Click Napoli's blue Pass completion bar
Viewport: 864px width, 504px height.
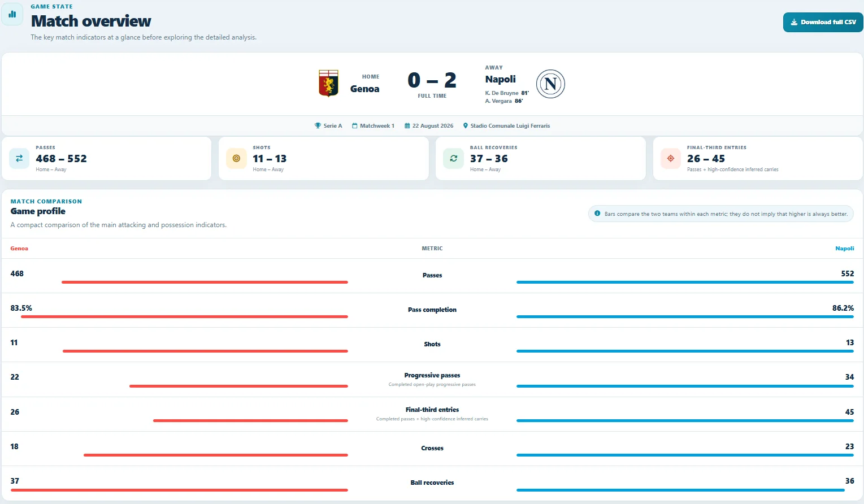pyautogui.click(x=685, y=316)
